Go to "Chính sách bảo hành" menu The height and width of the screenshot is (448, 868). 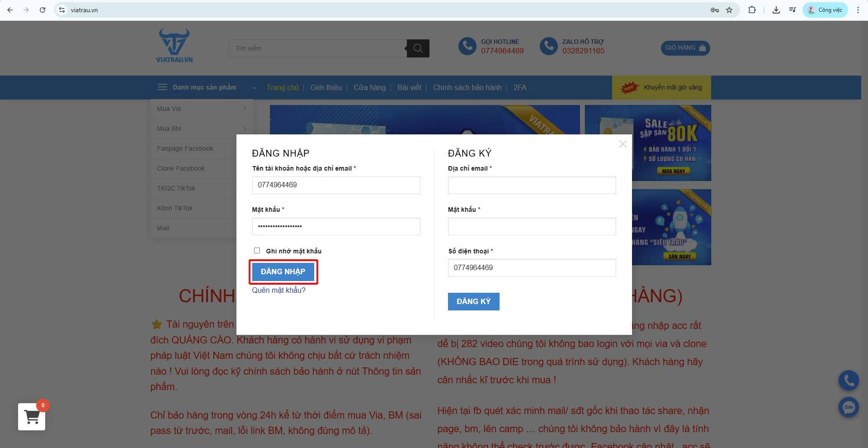tap(467, 87)
